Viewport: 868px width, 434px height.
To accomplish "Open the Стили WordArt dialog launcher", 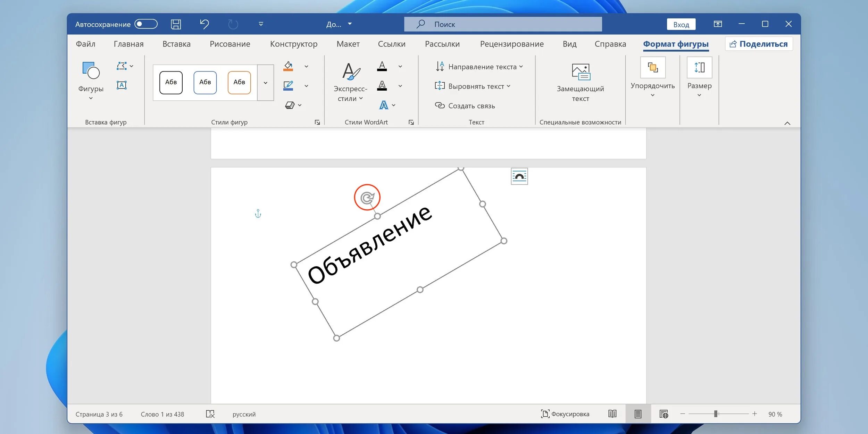I will [411, 122].
